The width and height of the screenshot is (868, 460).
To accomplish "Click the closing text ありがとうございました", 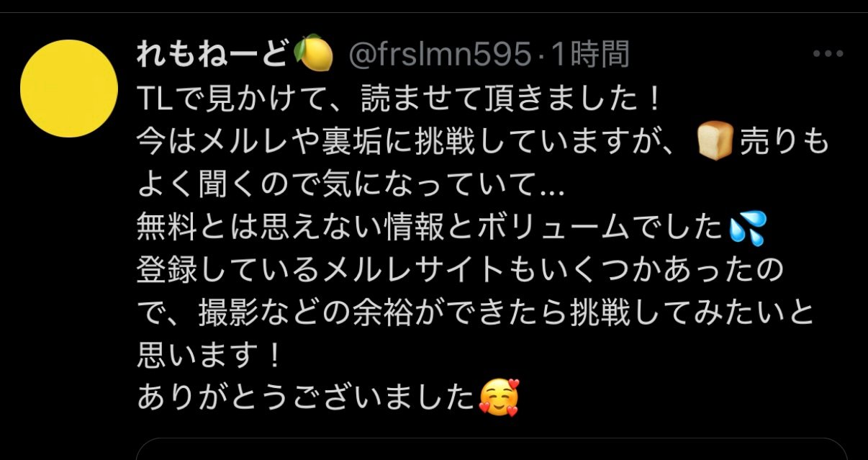I will tap(307, 398).
